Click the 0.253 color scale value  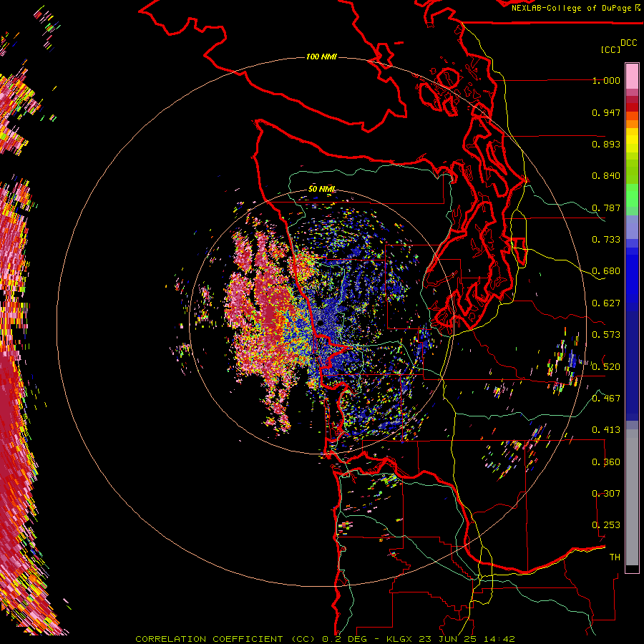pos(606,525)
